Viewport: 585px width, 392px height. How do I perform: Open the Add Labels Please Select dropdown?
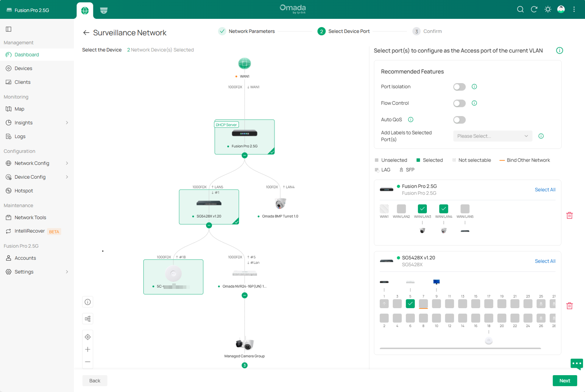click(492, 136)
